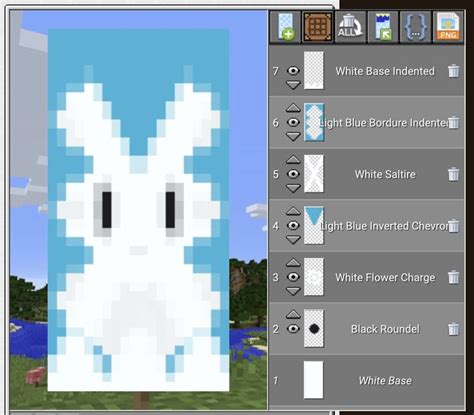474x415 pixels.
Task: Click the White Saltire layer name
Action: pos(385,174)
